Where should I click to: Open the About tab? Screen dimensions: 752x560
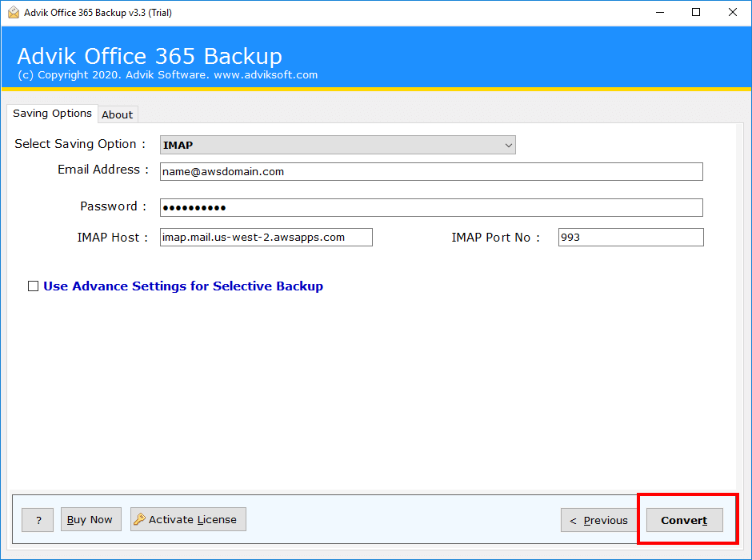(118, 114)
